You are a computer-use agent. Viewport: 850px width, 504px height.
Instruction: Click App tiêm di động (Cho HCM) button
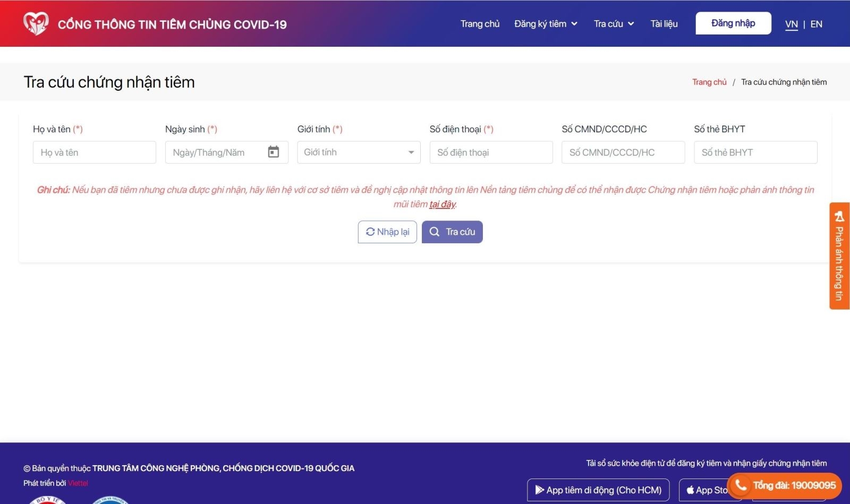coord(598,490)
